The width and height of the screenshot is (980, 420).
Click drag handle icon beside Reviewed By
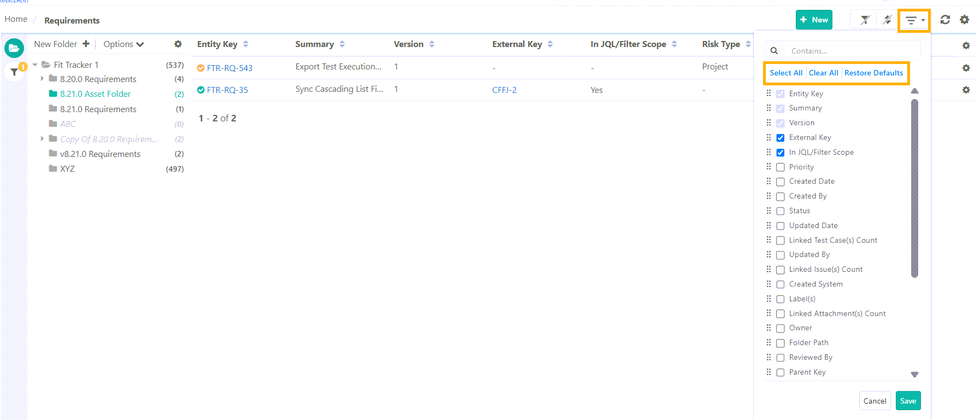[x=768, y=357]
